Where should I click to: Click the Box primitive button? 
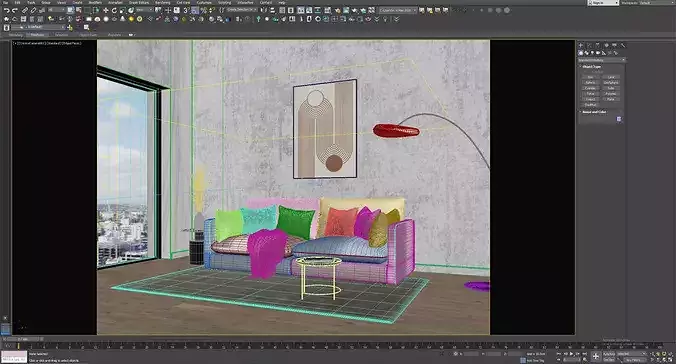(x=590, y=77)
